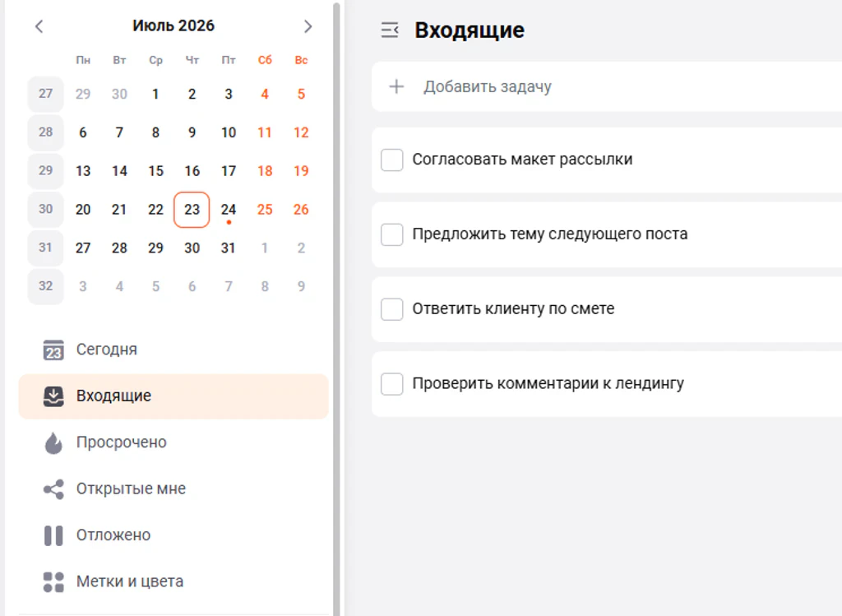Click the plus icon to add task

396,86
